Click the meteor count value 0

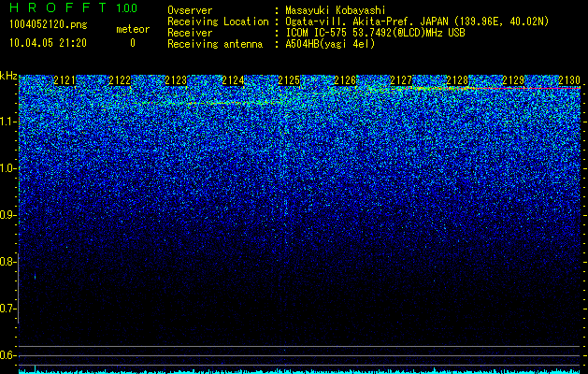click(133, 43)
